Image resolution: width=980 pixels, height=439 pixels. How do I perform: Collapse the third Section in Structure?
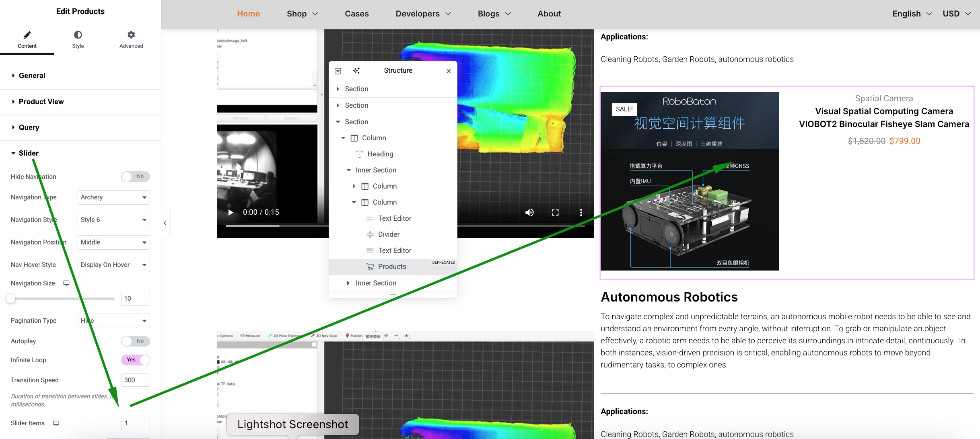[338, 122]
